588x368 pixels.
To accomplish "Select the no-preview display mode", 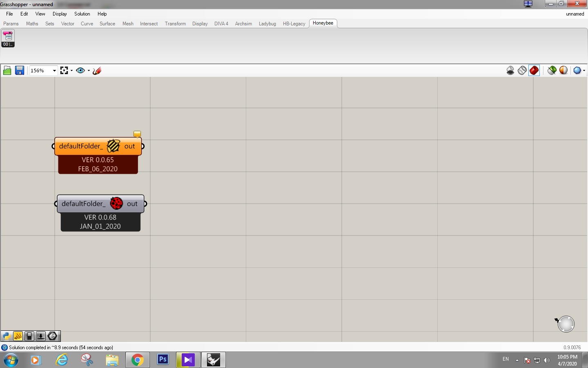I will click(510, 70).
